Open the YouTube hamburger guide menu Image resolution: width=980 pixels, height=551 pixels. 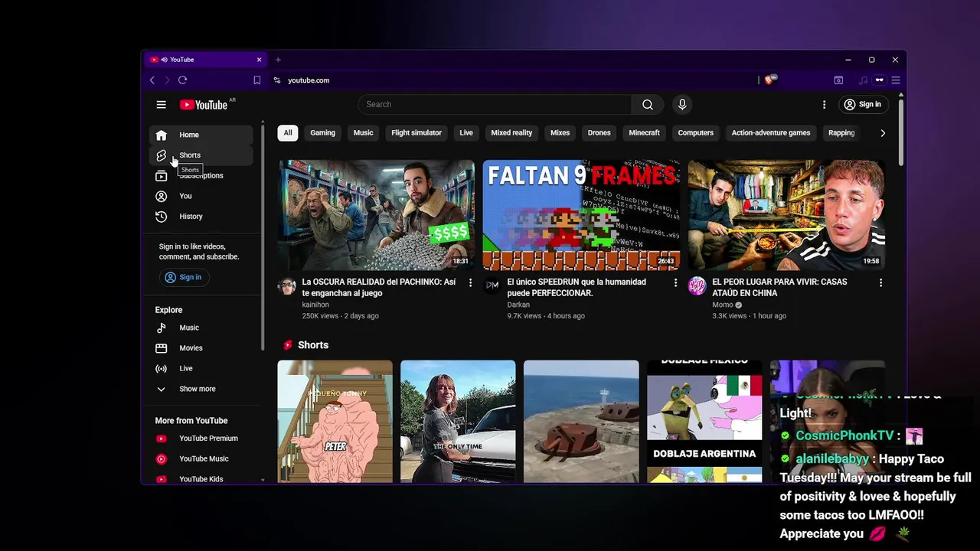pos(161,105)
